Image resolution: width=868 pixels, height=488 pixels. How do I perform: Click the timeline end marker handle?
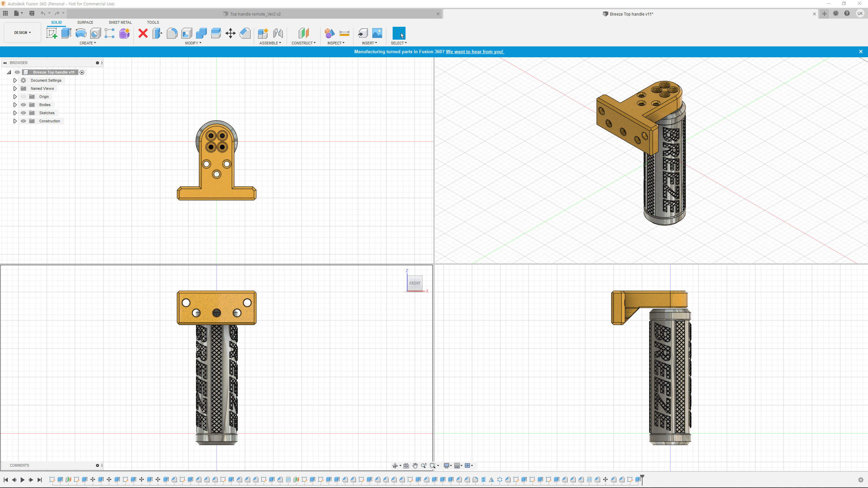[x=642, y=477]
